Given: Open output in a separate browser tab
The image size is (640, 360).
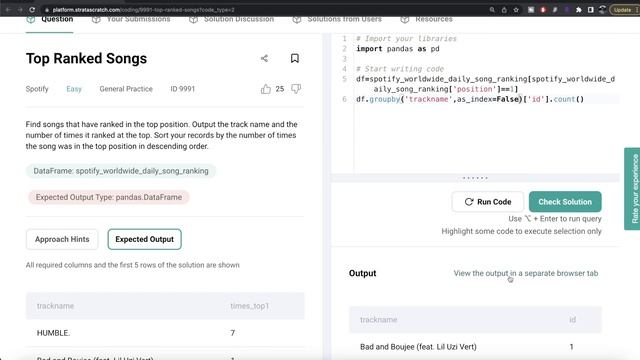Looking at the screenshot, I should tap(526, 273).
